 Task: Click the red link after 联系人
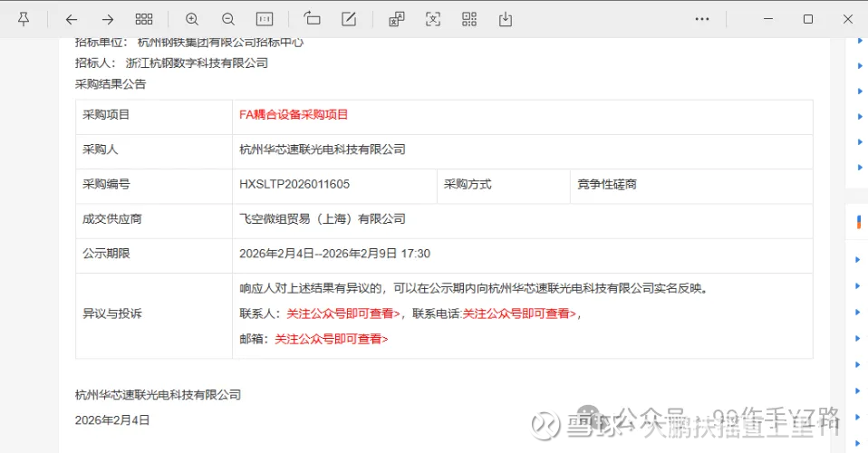(343, 313)
